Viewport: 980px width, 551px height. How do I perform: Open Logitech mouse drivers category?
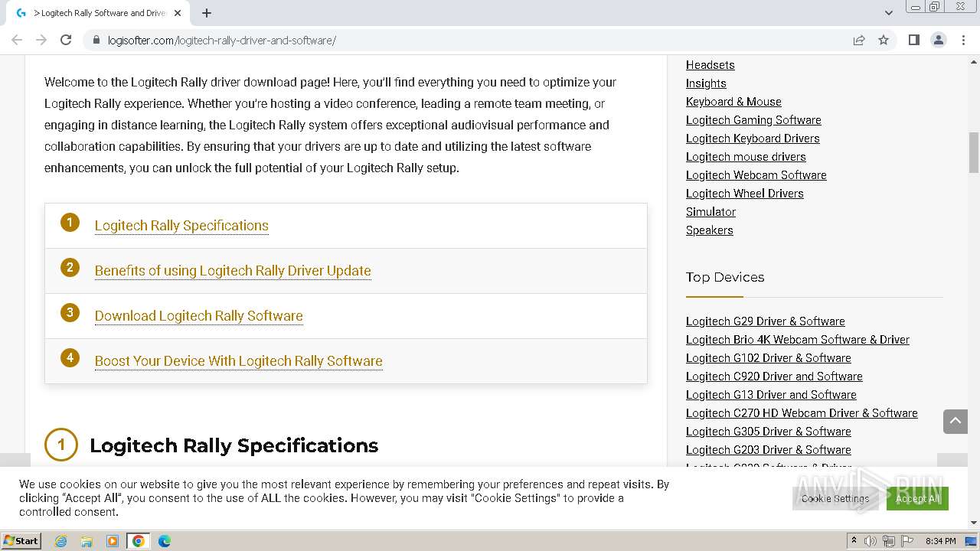pos(746,157)
